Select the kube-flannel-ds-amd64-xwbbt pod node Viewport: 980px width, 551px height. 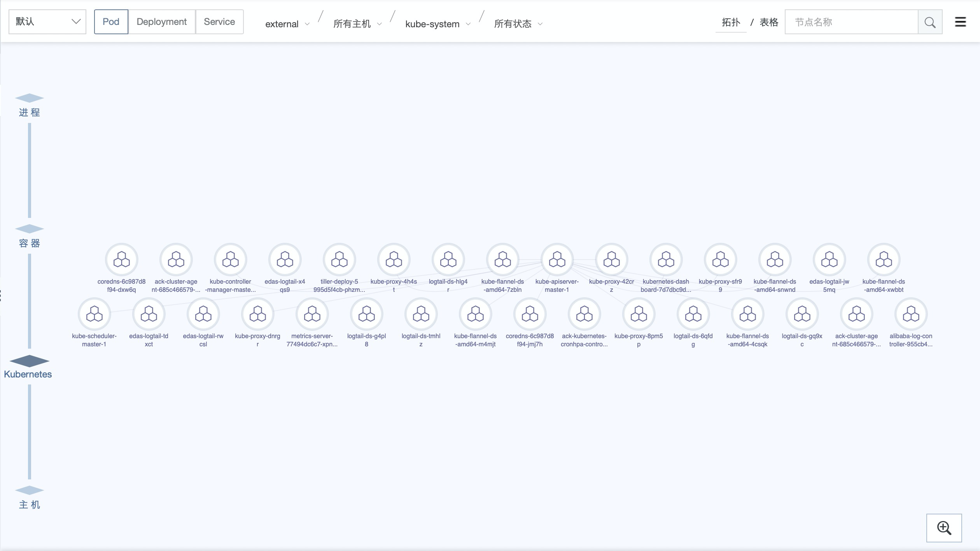[884, 260]
